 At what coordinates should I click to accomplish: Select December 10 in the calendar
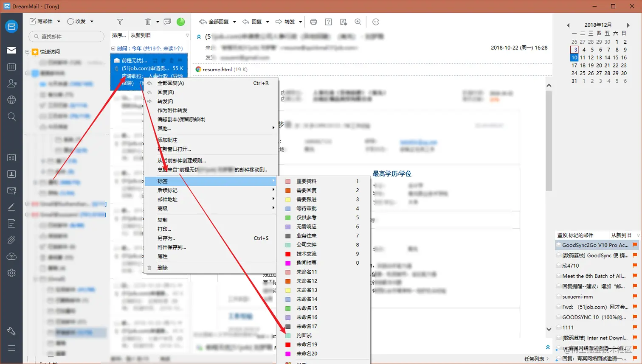pyautogui.click(x=574, y=57)
